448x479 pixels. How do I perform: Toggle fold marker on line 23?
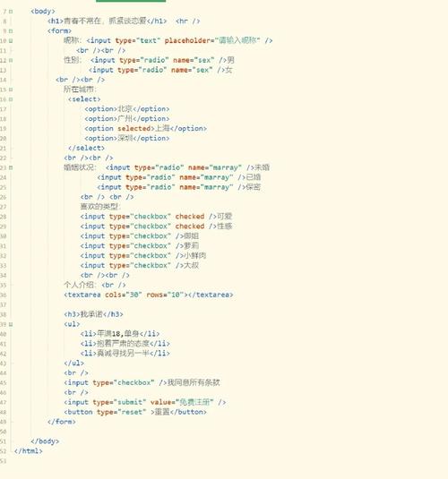(x=11, y=167)
